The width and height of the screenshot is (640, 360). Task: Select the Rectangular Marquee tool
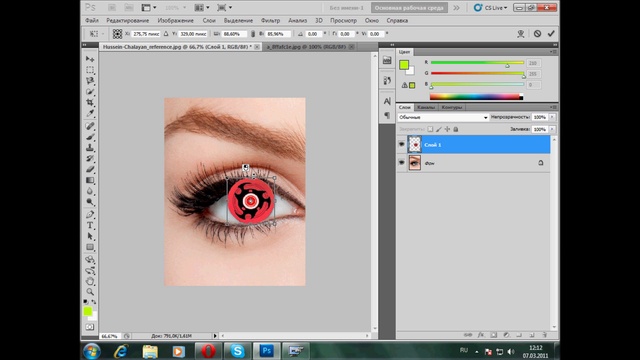[90, 70]
